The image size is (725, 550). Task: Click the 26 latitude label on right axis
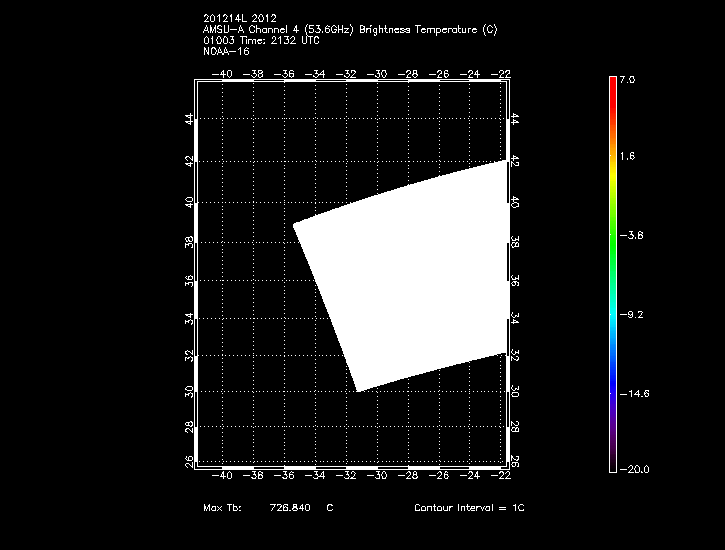[515, 461]
